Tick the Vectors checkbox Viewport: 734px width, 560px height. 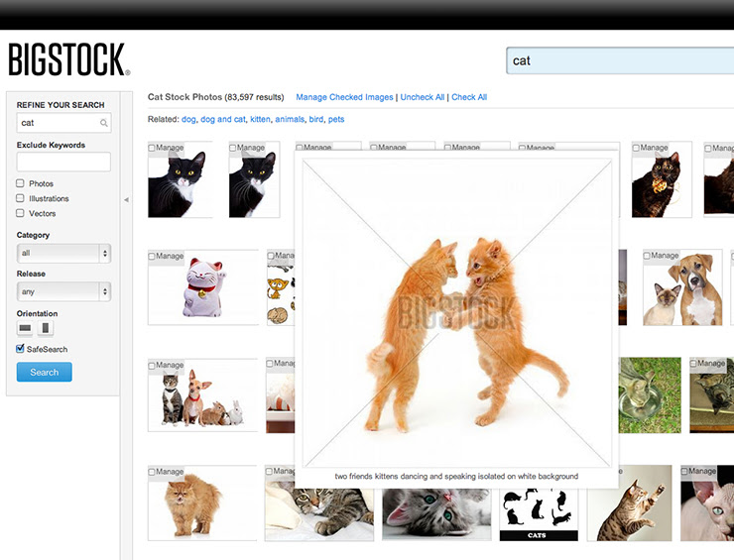20,213
